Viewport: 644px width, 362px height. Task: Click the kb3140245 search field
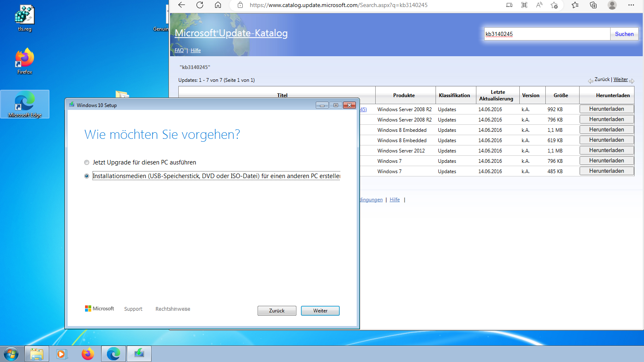click(x=547, y=34)
